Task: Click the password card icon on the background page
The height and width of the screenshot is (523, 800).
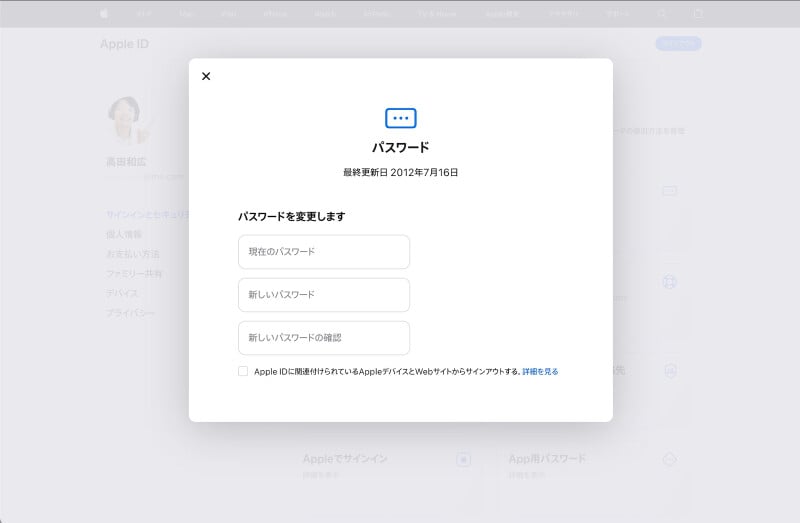Action: tap(669, 191)
